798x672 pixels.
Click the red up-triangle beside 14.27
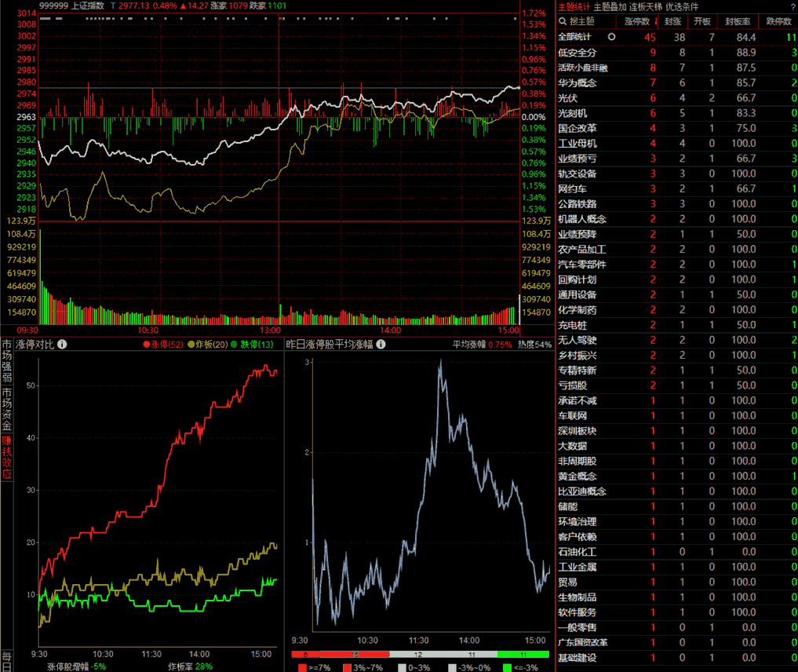point(183,5)
